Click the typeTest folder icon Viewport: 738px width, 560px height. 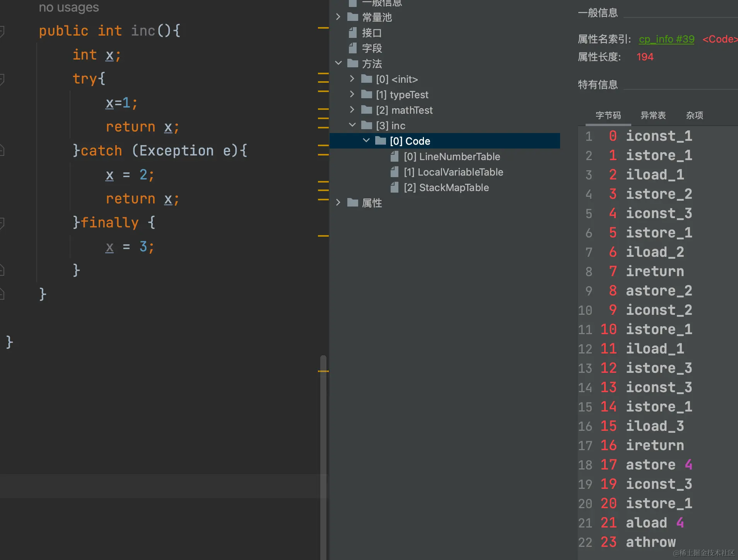point(367,94)
